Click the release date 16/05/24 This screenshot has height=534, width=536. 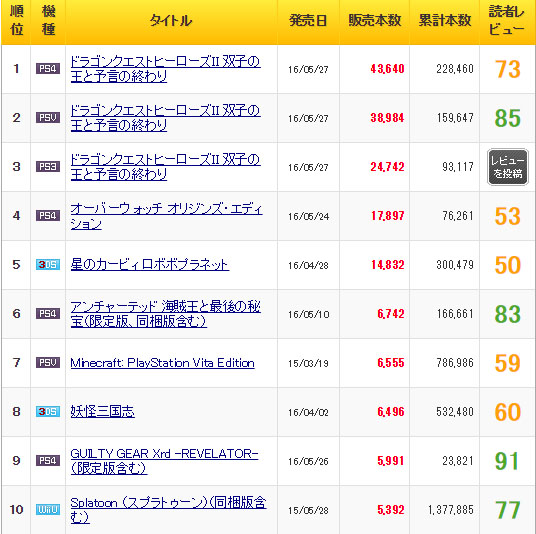[308, 217]
